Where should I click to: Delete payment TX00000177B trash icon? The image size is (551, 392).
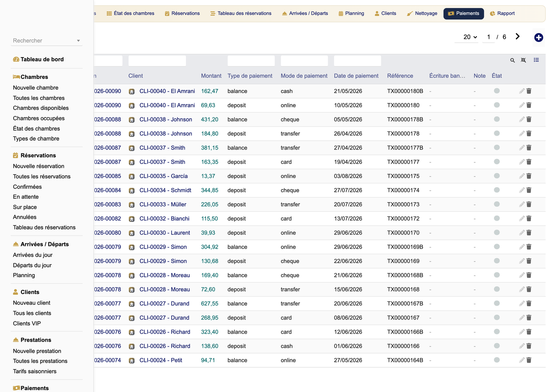point(529,148)
